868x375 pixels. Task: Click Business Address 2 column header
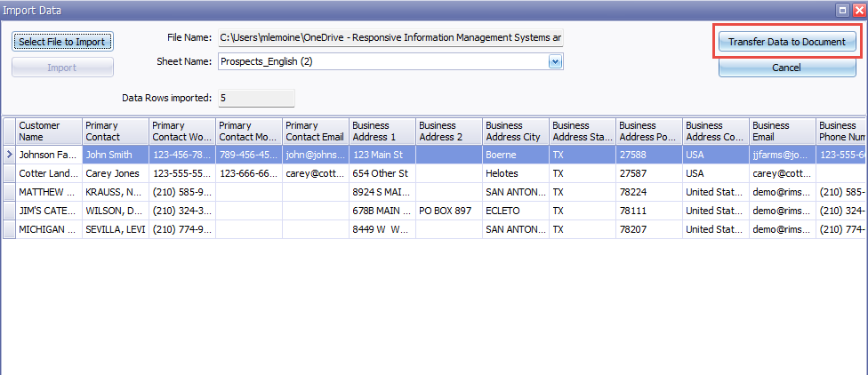(449, 132)
